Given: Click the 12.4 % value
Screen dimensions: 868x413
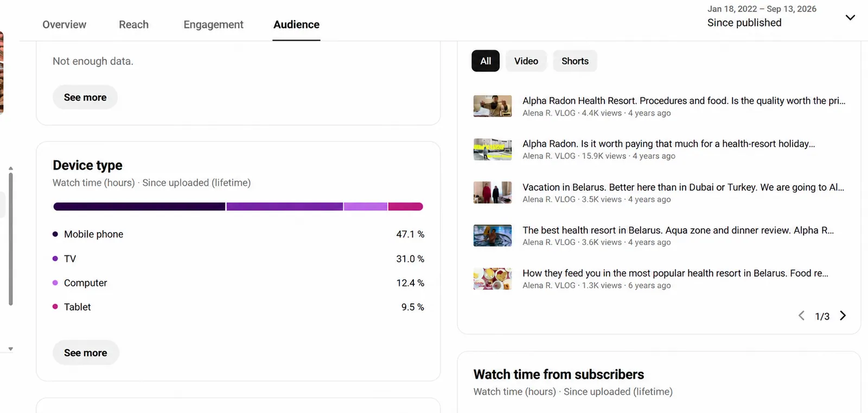Looking at the screenshot, I should 410,283.
